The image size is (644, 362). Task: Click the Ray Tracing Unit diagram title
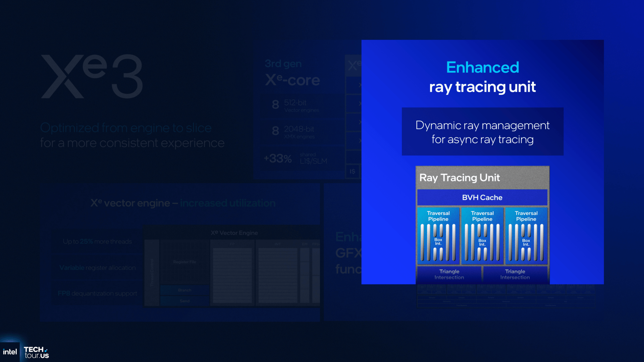(460, 178)
